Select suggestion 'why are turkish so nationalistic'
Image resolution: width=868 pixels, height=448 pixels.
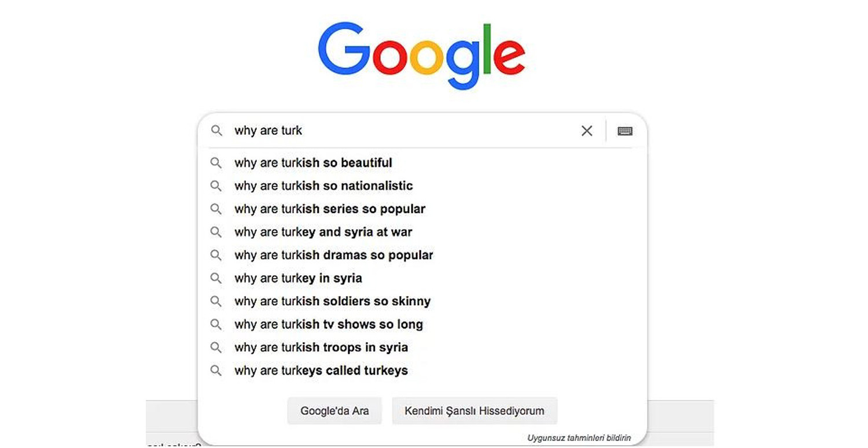323,186
